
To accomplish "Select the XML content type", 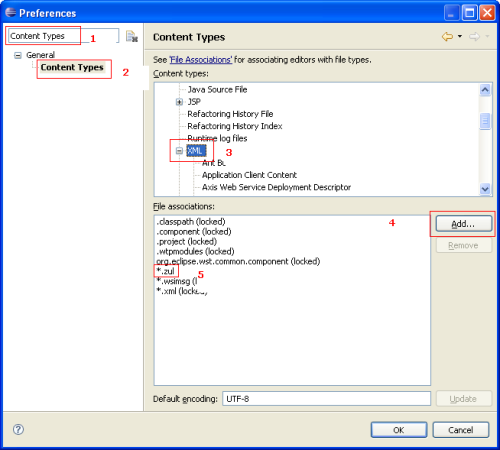I will pos(195,151).
